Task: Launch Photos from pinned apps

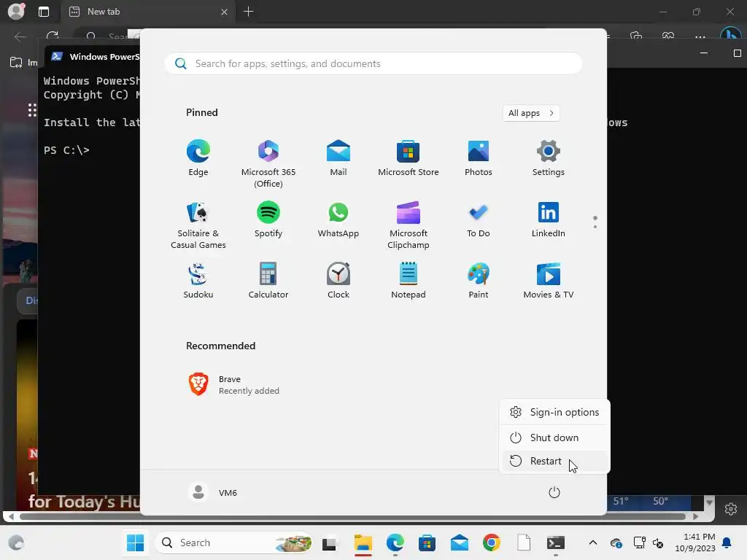Action: (x=479, y=158)
